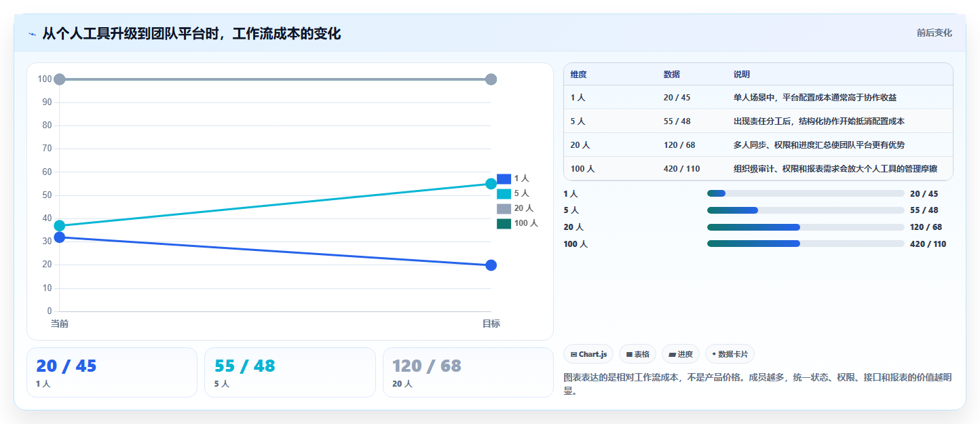The height and width of the screenshot is (424, 980).
Task: Click the lightning icon beside the header title
Action: [x=32, y=34]
